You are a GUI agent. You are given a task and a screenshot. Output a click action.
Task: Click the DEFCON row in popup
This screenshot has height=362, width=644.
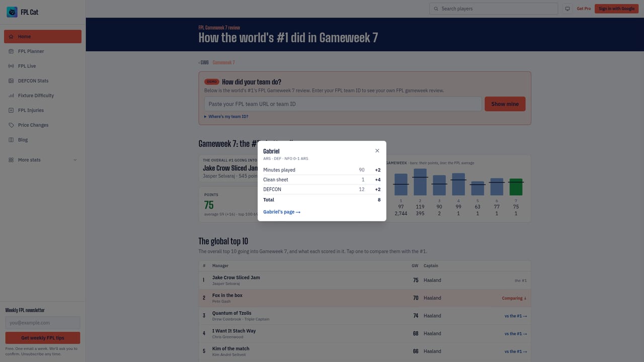coord(322,190)
